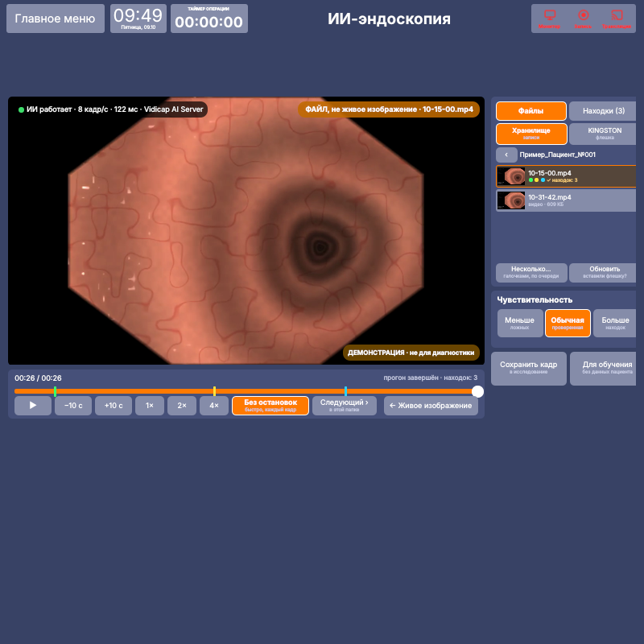Set sensitivity to Больше
644x644 pixels.
click(615, 324)
